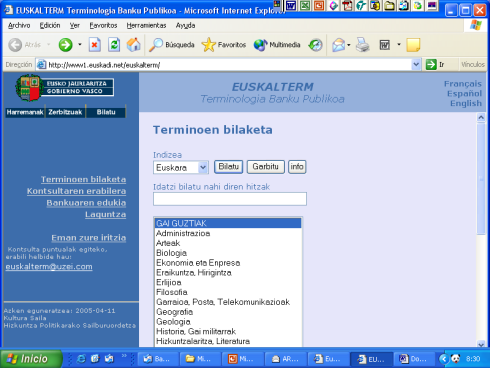Click folder icon in Office shortcut bar
This screenshot has width=490, height=368.
click(389, 5)
